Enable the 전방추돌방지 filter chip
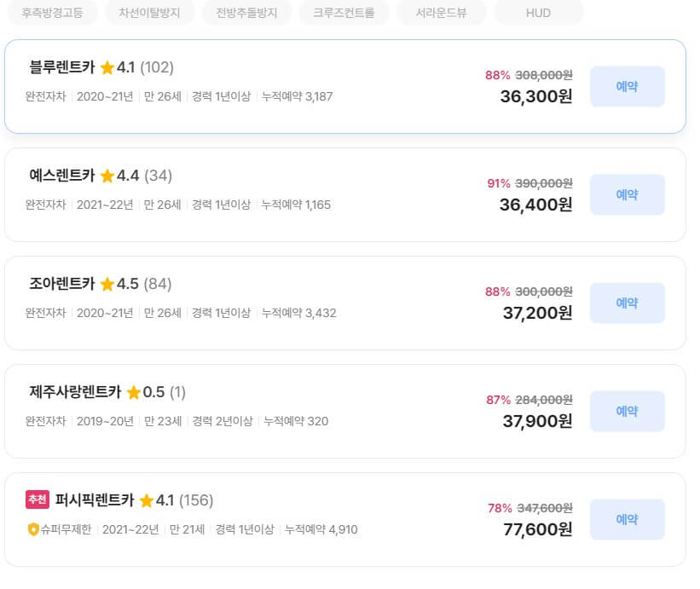The width and height of the screenshot is (700, 589). (x=246, y=13)
